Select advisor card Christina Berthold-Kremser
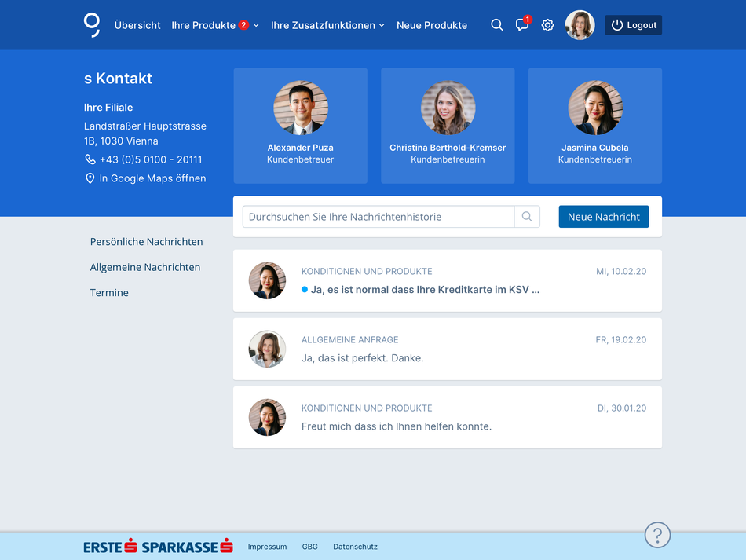The height and width of the screenshot is (560, 746). point(448,126)
